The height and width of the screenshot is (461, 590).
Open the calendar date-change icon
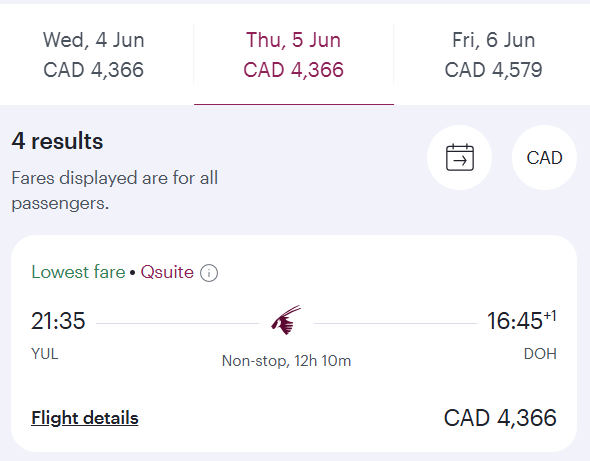click(459, 157)
